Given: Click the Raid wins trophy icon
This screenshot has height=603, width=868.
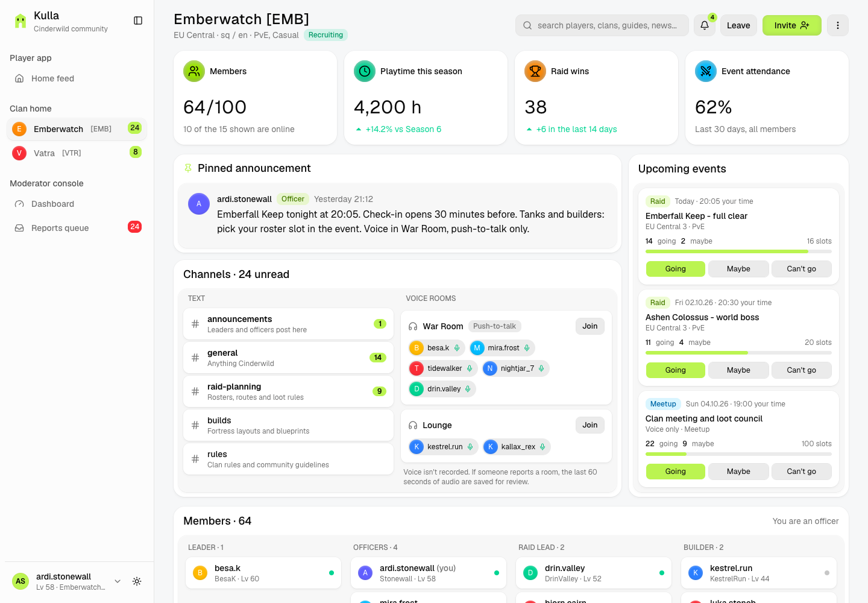Looking at the screenshot, I should 535,71.
